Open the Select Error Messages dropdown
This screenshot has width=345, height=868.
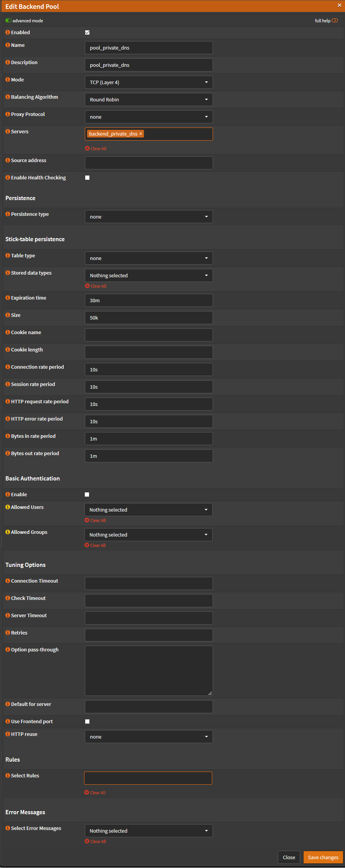click(149, 831)
